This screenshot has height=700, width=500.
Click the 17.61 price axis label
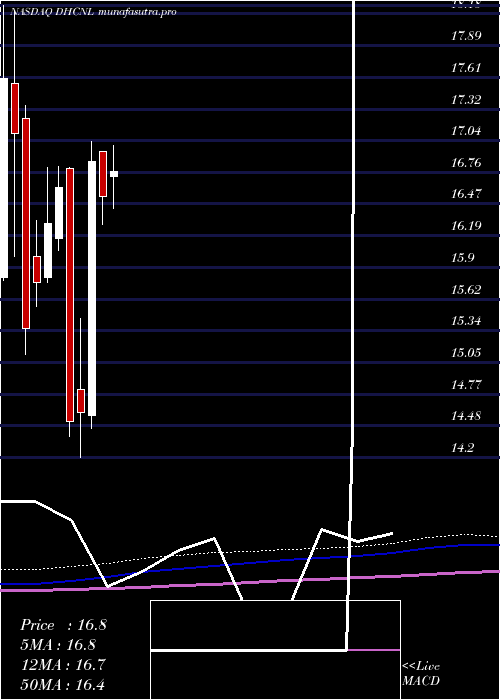[466, 68]
